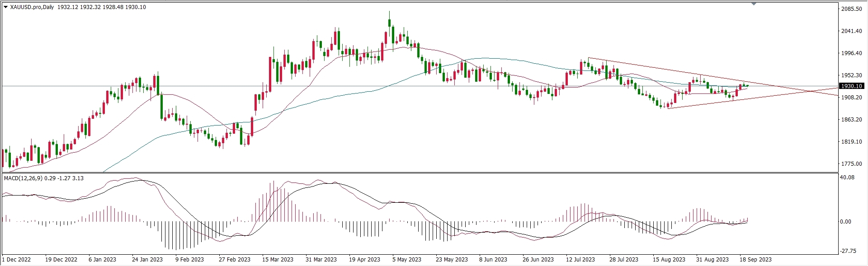Select the 1 Dec 2022 date label

point(17,260)
